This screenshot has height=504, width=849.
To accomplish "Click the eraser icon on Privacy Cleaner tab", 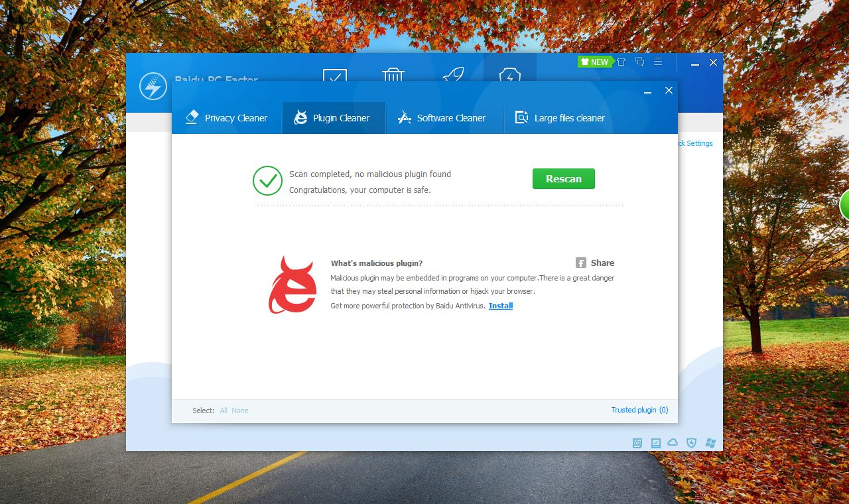I will [x=192, y=117].
